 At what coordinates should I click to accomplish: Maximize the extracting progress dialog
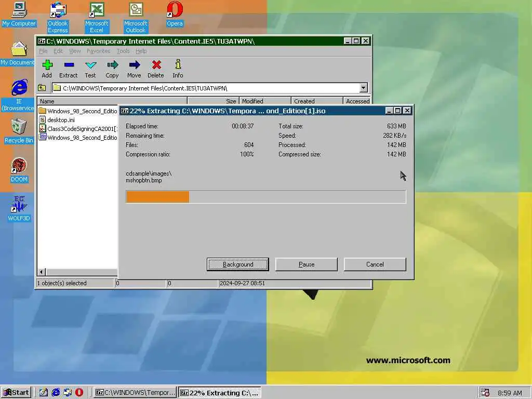point(398,111)
